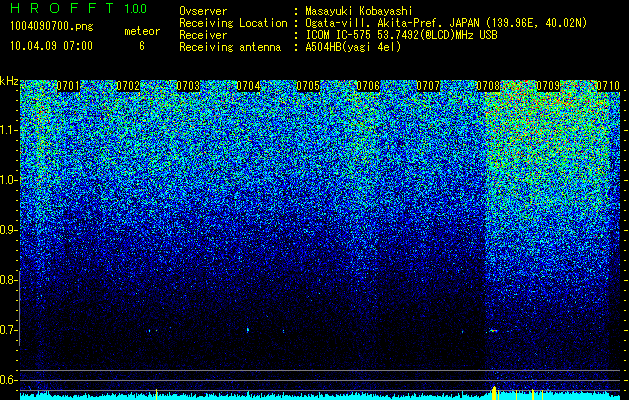This screenshot has height=400, width=629.
Task: Select the ICOM IC-575 53.7492 MHz USB text
Action: 401,35
